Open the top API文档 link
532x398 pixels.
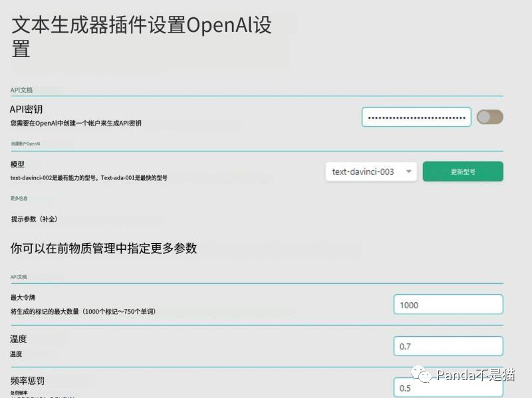(21, 90)
